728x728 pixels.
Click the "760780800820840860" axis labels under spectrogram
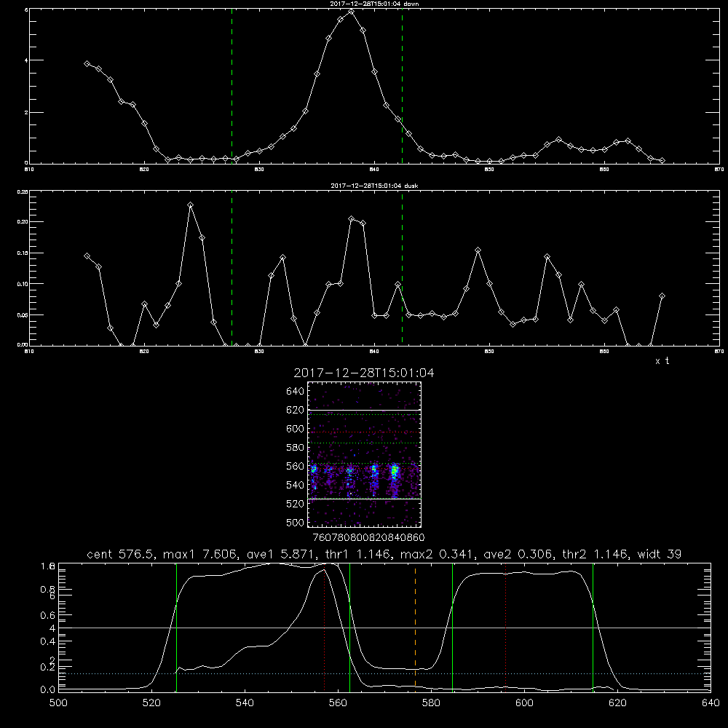(x=368, y=538)
